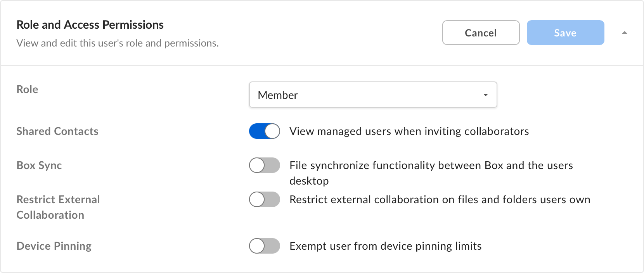Screen dimensions: 644x273
Task: Save the role and access permissions
Action: 565,33
